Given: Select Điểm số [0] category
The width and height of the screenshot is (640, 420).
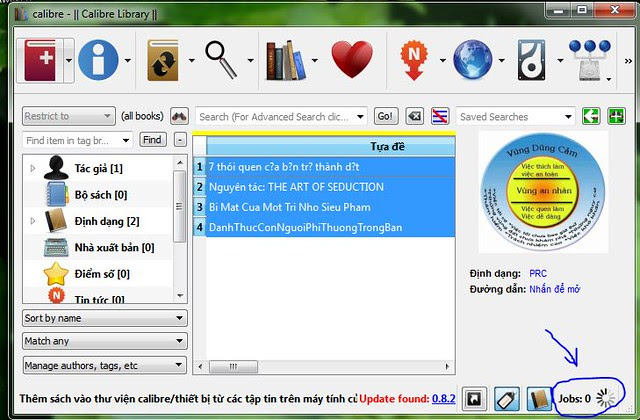Looking at the screenshot, I should click(x=102, y=274).
